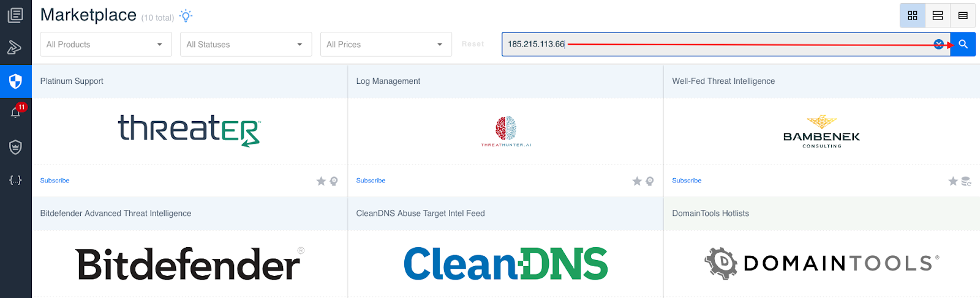The height and width of the screenshot is (298, 980).
Task: Open the reports icon in the sidebar
Action: [x=15, y=15]
